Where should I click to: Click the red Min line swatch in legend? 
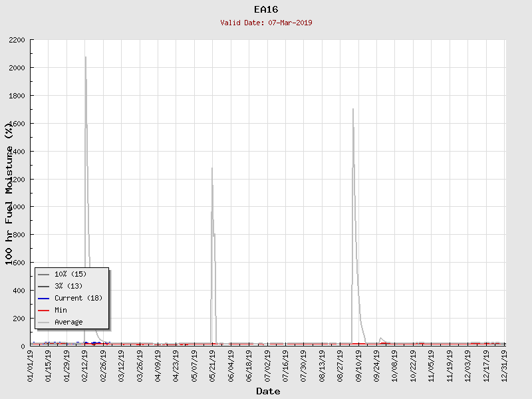[44, 310]
